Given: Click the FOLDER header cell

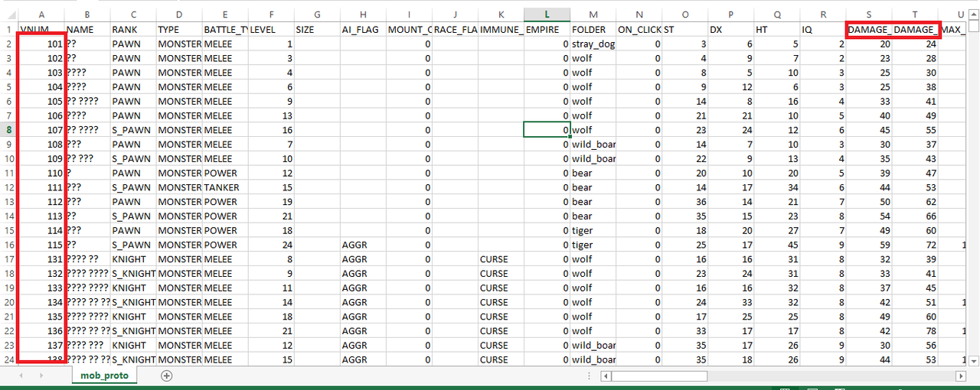Looking at the screenshot, I should pyautogui.click(x=593, y=29).
